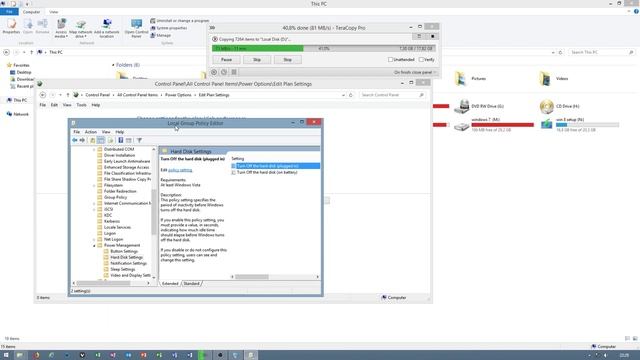Click the first round icon in TeraCopy bottom bar

pyautogui.click(x=214, y=72)
